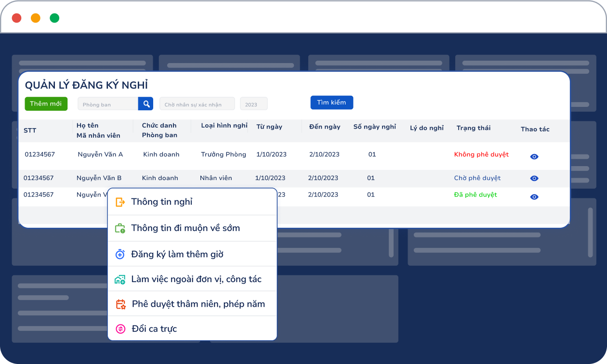The width and height of the screenshot is (607, 364).
Task: Click the green window control dot
Action: [54, 18]
